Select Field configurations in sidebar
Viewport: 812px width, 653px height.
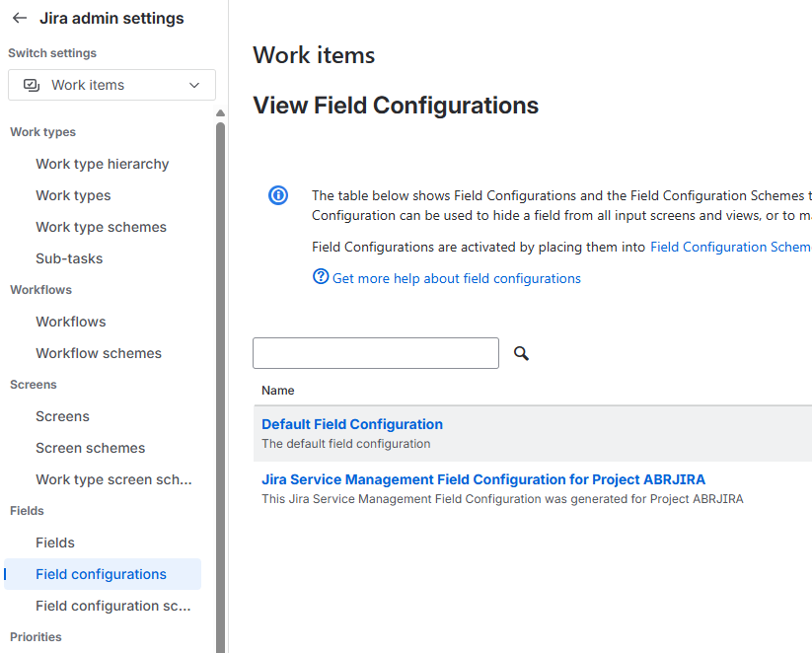(103, 574)
